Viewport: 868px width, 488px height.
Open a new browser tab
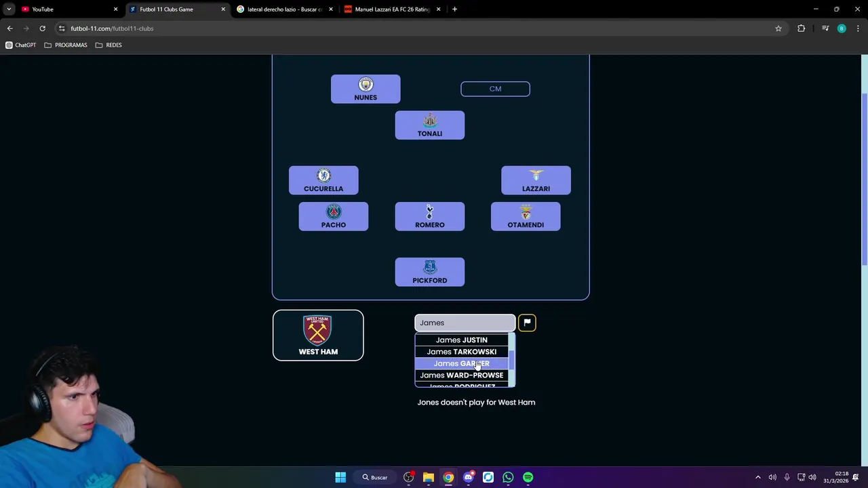454,9
